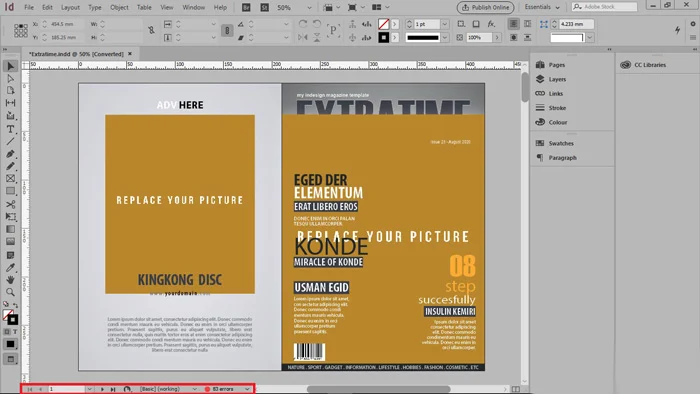Swap fill and stroke arrows
This screenshot has width=700, height=394.
[16, 305]
